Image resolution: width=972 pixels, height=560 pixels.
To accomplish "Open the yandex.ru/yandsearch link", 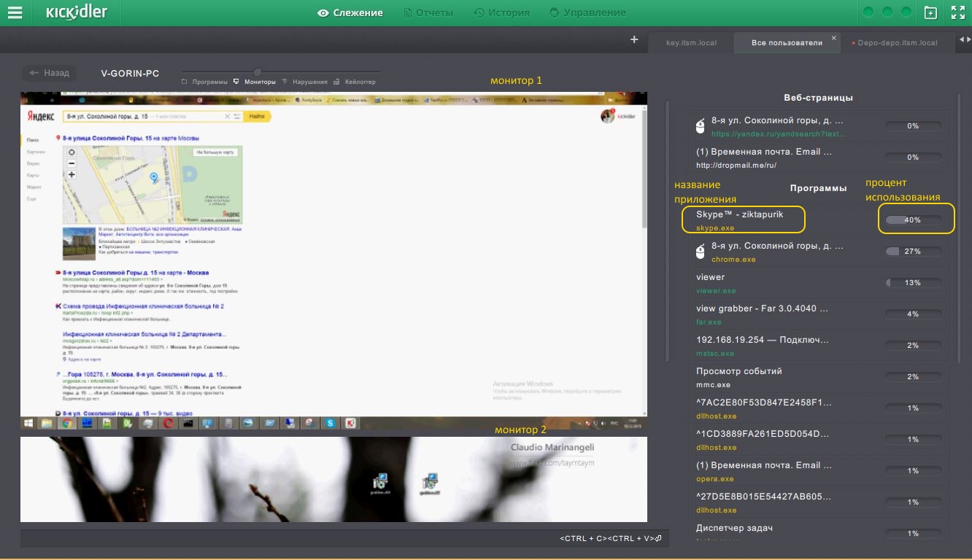I will (x=777, y=133).
